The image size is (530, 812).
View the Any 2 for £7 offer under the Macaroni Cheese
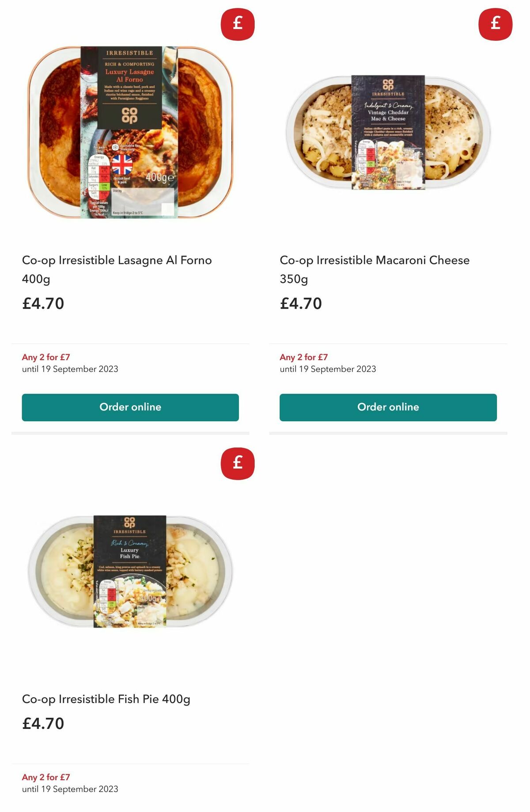305,357
